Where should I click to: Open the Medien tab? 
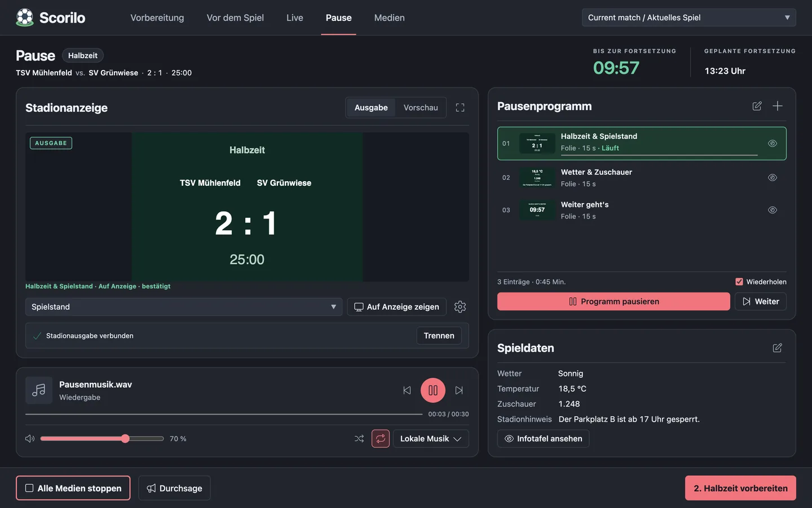point(390,17)
